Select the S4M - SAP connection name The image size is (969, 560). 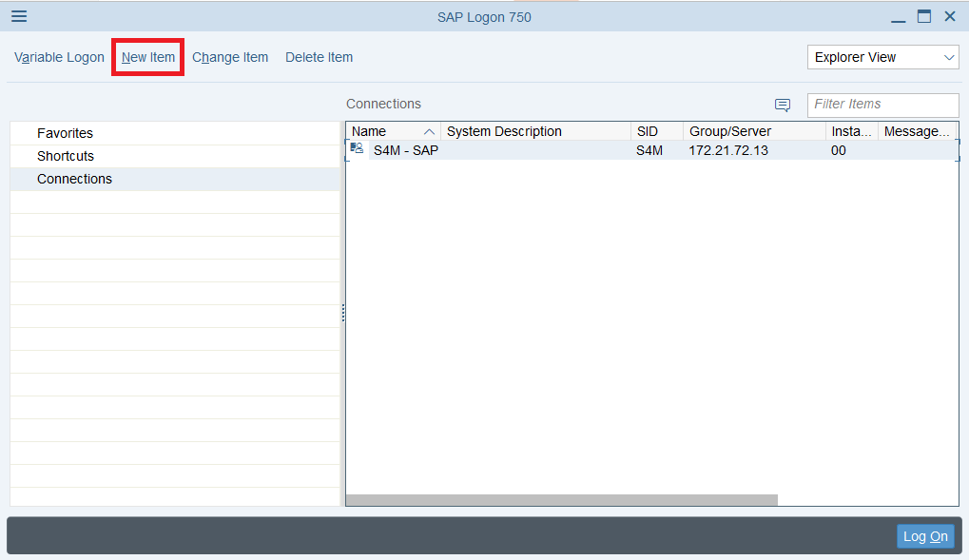(x=406, y=151)
